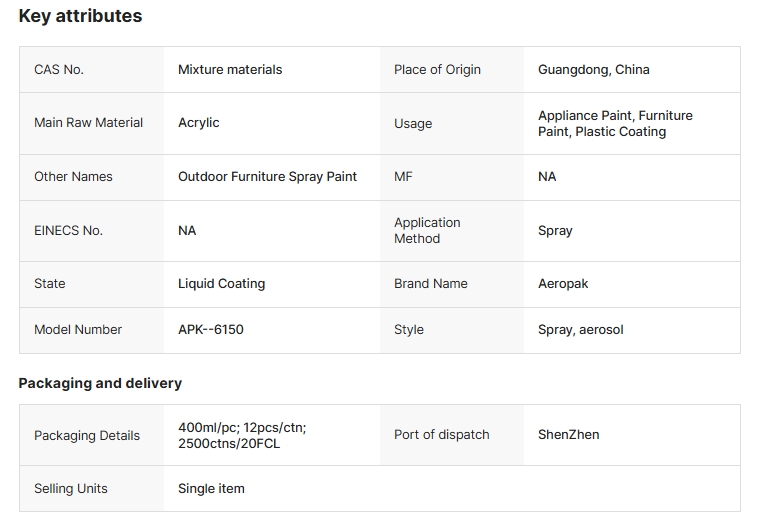
Task: Click the Single item selling units
Action: pyautogui.click(x=211, y=488)
